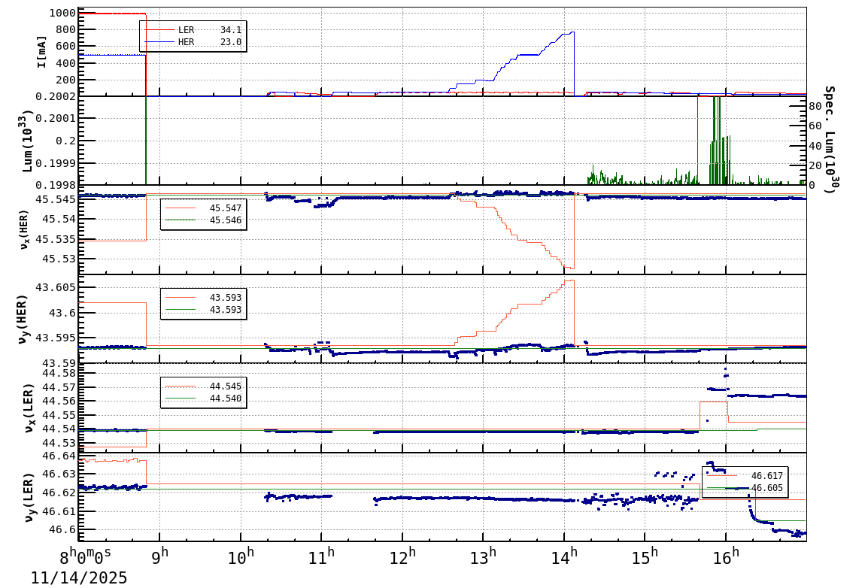Click the 44.55 tick label
Viewport: 868px width, 588px height.
pyautogui.click(x=59, y=415)
